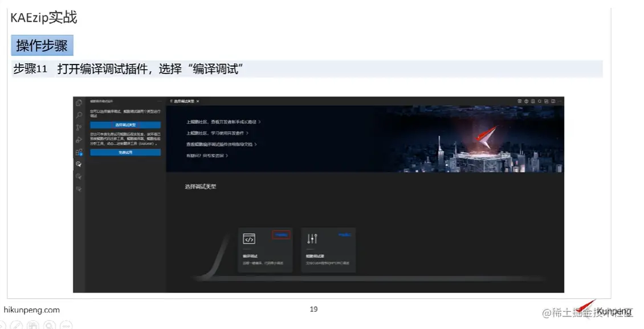The image size is (644, 329).
Task: Open the 查看鲲鹏编译调试插件 guide document link
Action: pos(222,144)
